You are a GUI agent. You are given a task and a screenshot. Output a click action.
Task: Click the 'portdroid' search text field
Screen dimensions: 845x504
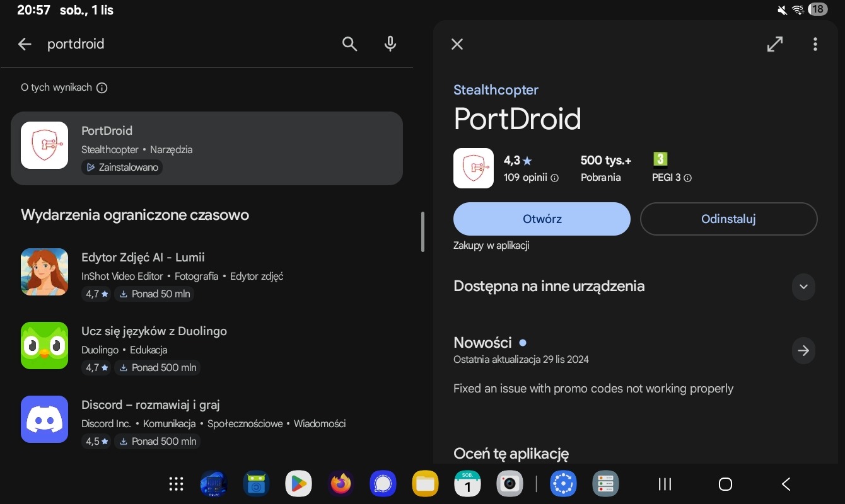click(189, 44)
